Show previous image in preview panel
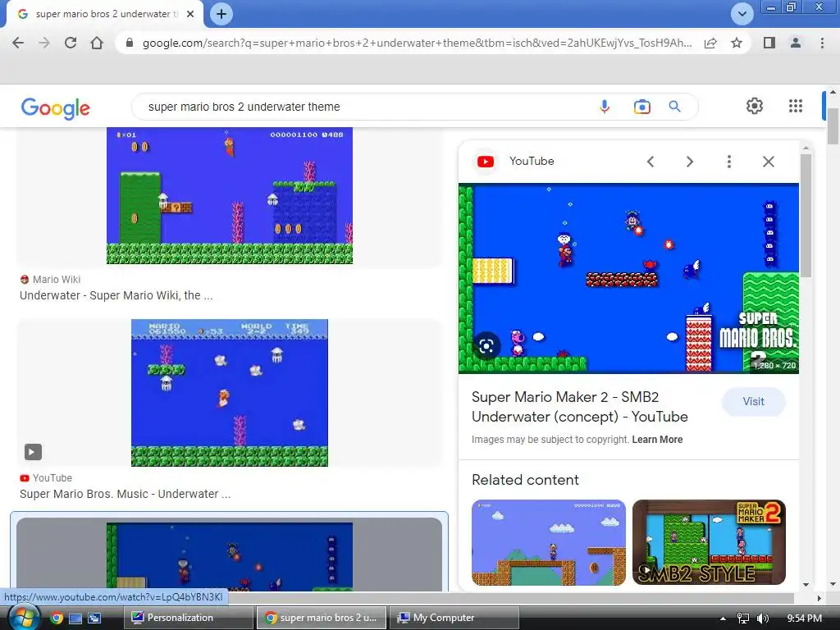The width and height of the screenshot is (840, 630). (651, 162)
